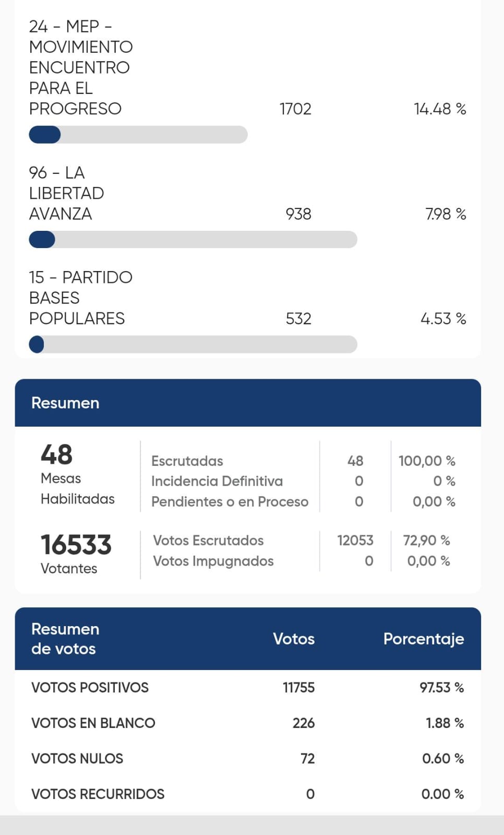The width and height of the screenshot is (504, 835).
Task: Tap the La Libertad Avanza party name
Action: pos(66,193)
